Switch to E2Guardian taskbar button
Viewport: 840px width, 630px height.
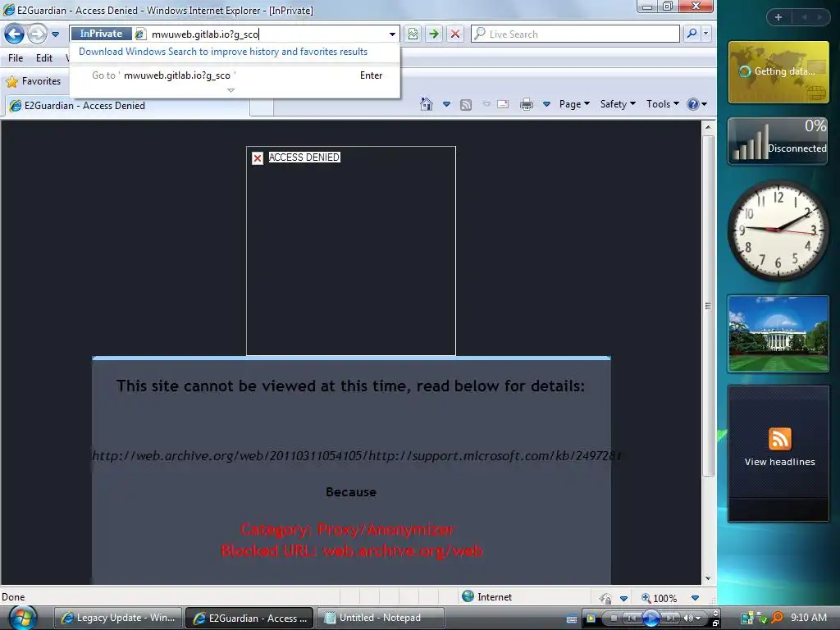(250, 618)
